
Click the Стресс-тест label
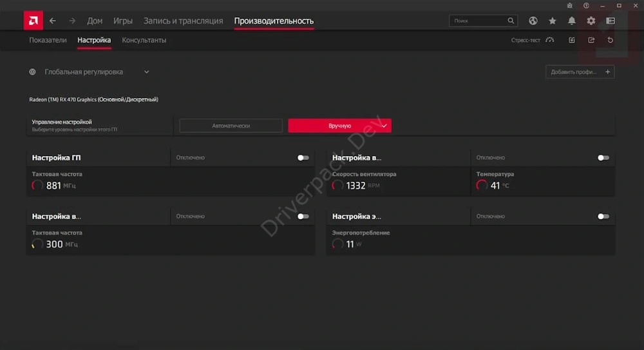click(x=526, y=41)
